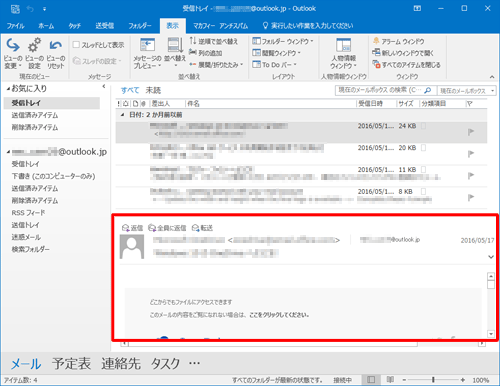Click zoom out minus button
The image size is (500, 386).
(x=404, y=380)
